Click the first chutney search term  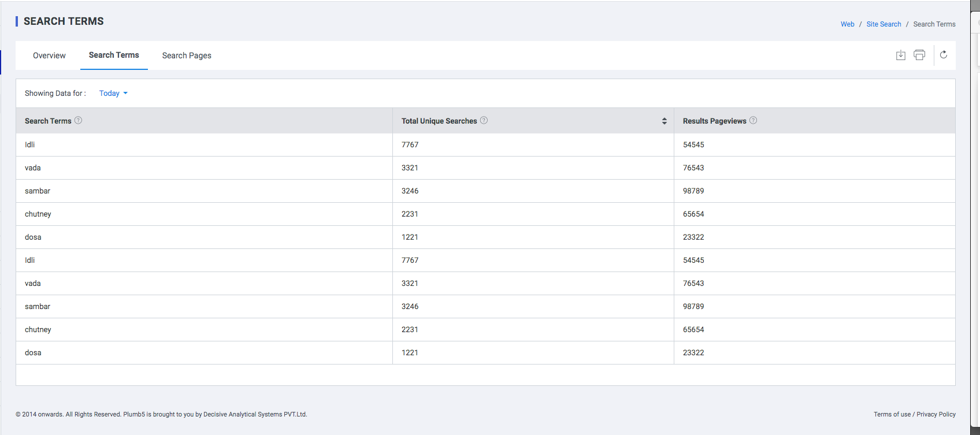pyautogui.click(x=38, y=214)
